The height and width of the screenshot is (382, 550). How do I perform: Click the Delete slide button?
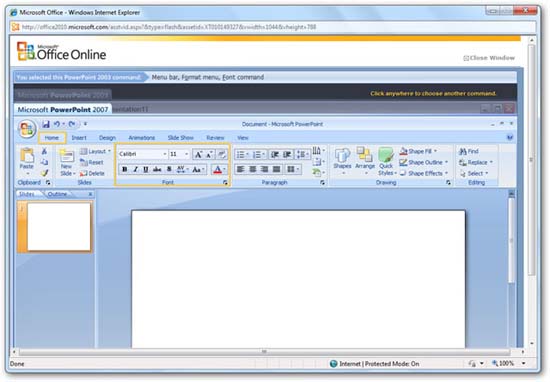[92, 173]
